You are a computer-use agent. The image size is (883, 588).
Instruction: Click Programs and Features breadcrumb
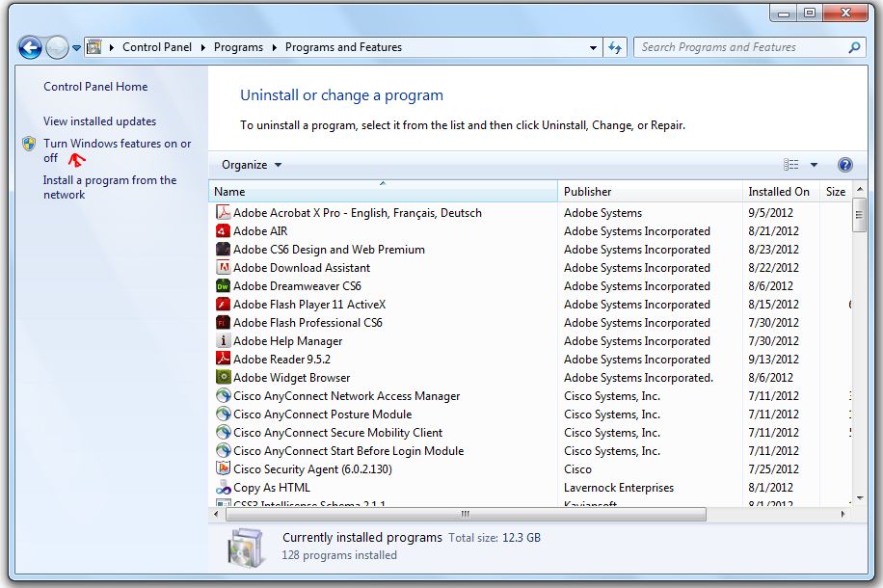tap(343, 47)
